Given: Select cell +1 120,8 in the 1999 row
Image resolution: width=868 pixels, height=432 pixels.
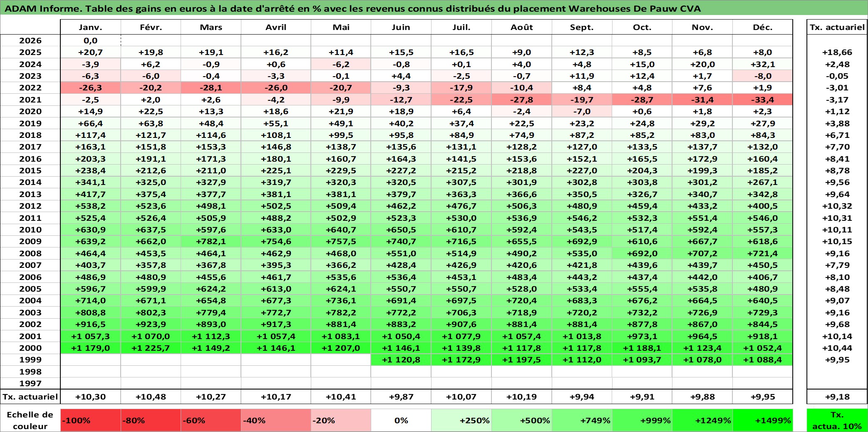Looking at the screenshot, I should coord(401,360).
